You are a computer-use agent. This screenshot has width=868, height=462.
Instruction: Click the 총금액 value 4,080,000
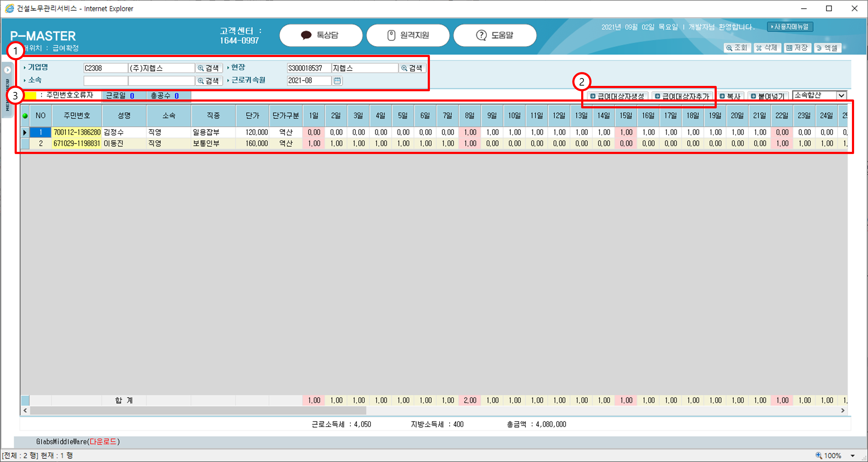click(551, 425)
